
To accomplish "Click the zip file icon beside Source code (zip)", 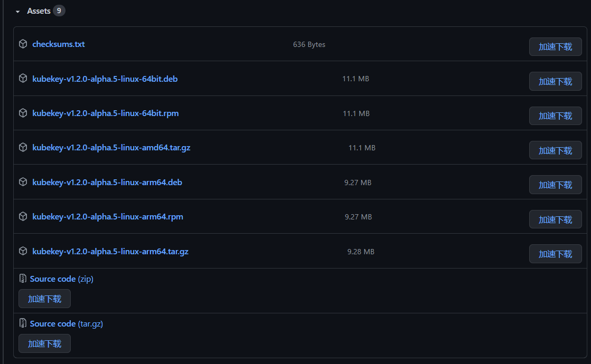I will (x=23, y=279).
